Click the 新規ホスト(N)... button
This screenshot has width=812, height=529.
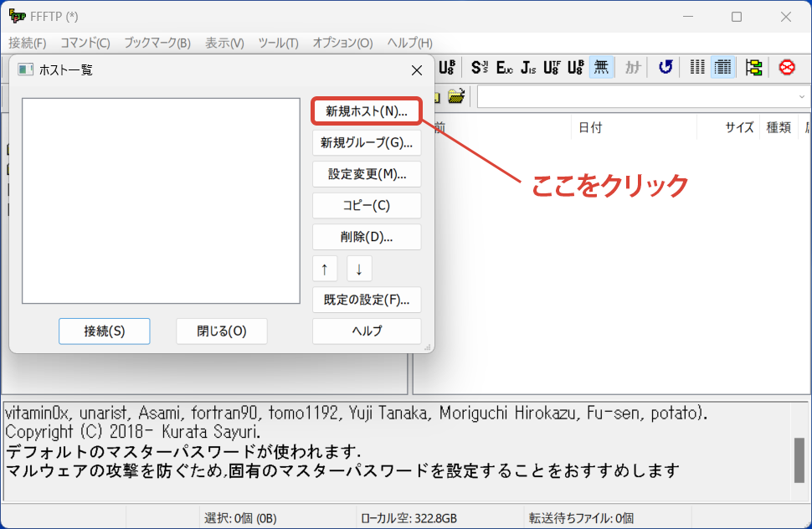click(x=367, y=111)
